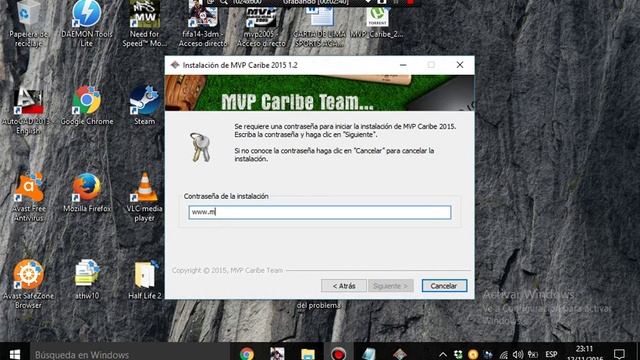640x360 pixels.
Task: Click the red recorder taskbar icon
Action: click(338, 353)
